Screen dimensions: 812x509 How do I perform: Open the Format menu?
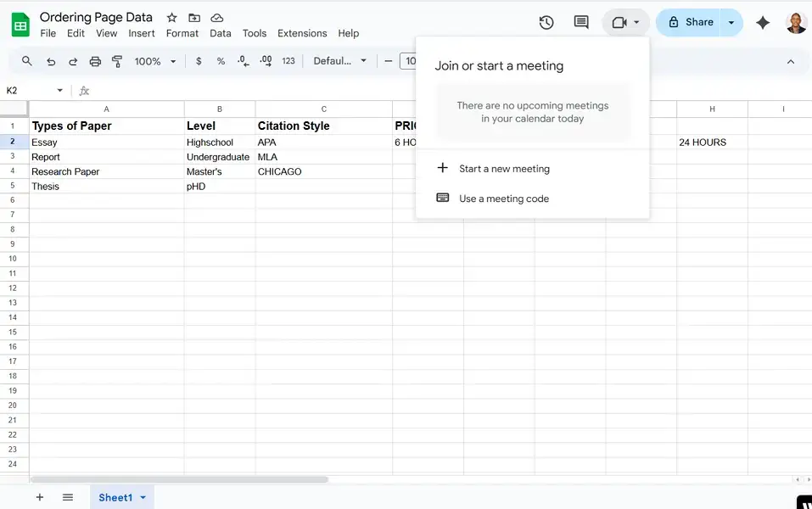click(x=182, y=34)
